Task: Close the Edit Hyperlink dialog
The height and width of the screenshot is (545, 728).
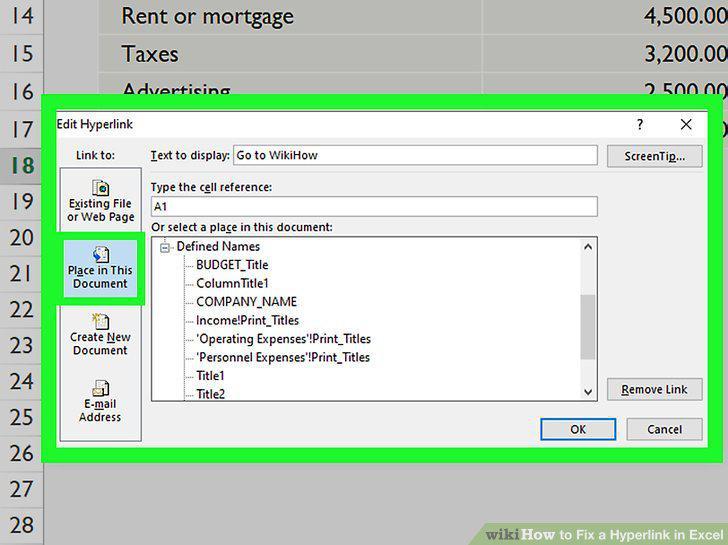Action: pos(686,124)
